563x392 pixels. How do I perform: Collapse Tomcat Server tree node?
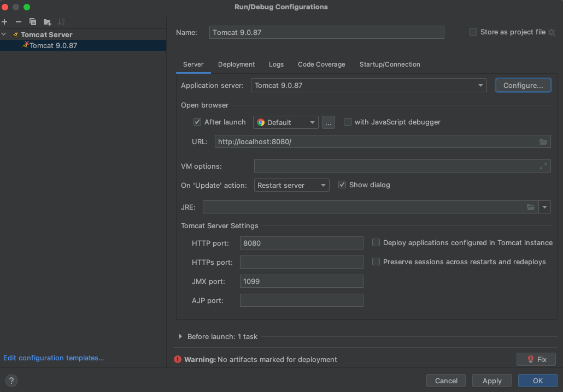coord(4,34)
